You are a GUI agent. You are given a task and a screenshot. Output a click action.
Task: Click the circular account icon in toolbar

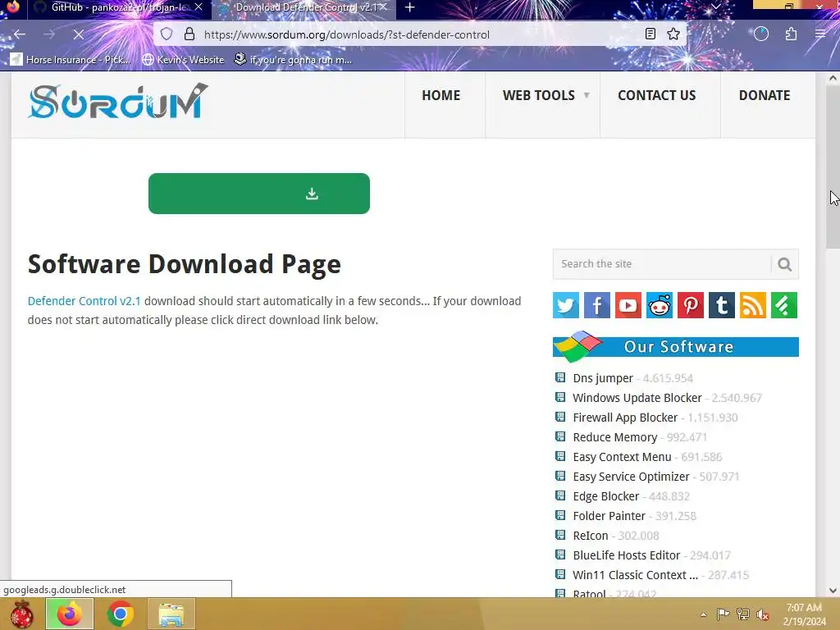click(x=761, y=34)
